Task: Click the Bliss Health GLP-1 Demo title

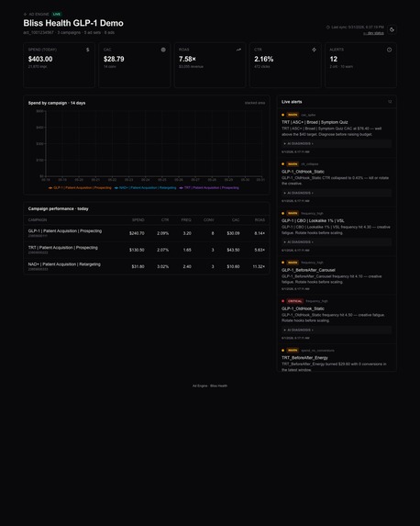Action: [73, 23]
